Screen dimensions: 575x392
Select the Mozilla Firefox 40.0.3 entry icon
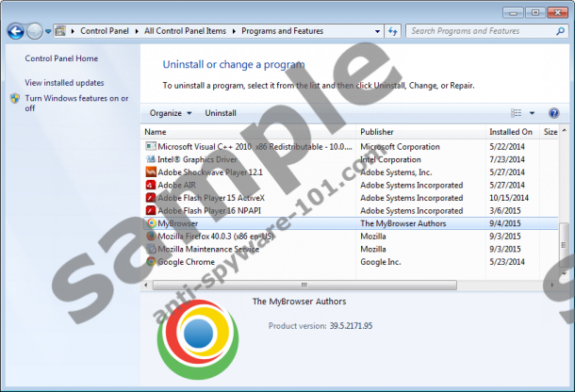(x=150, y=237)
